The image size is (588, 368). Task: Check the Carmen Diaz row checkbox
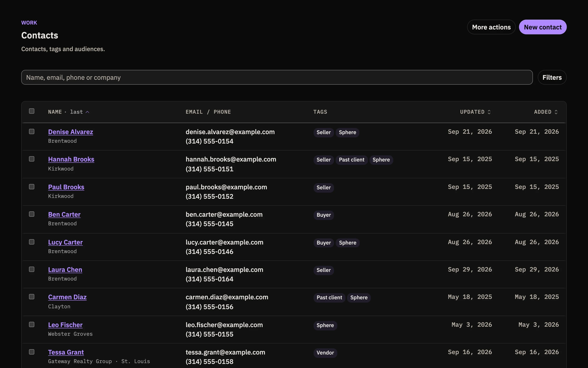[x=32, y=297]
